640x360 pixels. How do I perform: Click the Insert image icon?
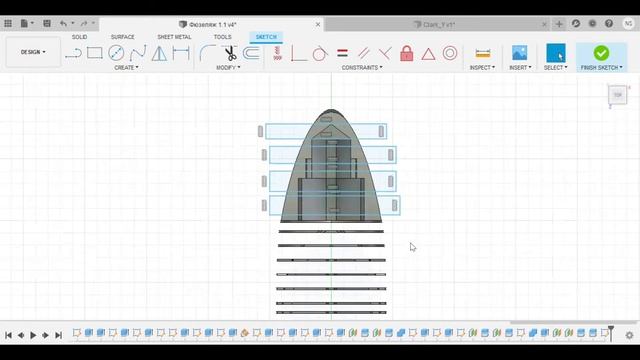pos(520,53)
